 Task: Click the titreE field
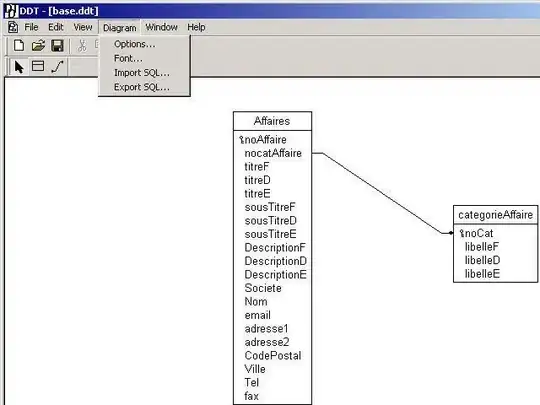click(257, 194)
